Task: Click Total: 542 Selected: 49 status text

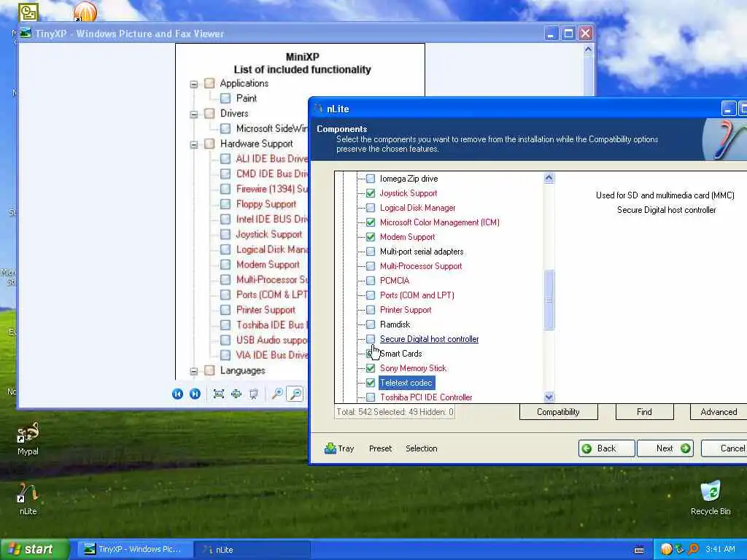Action: (395, 412)
